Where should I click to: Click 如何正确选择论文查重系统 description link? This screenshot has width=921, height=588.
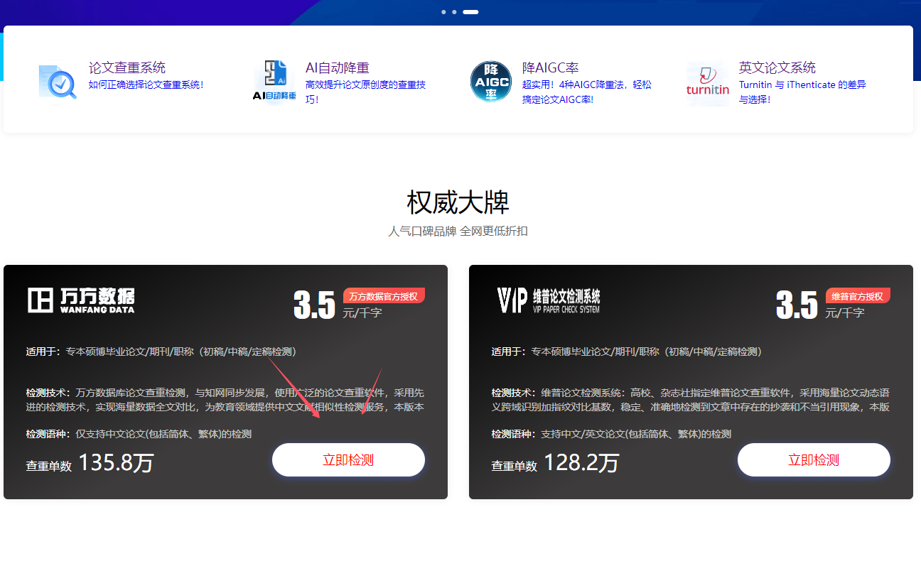146,85
